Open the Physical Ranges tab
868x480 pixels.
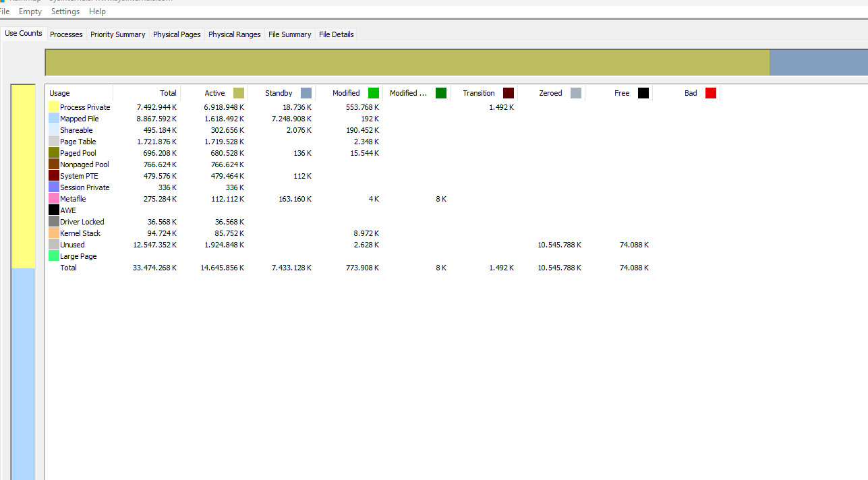pos(235,34)
